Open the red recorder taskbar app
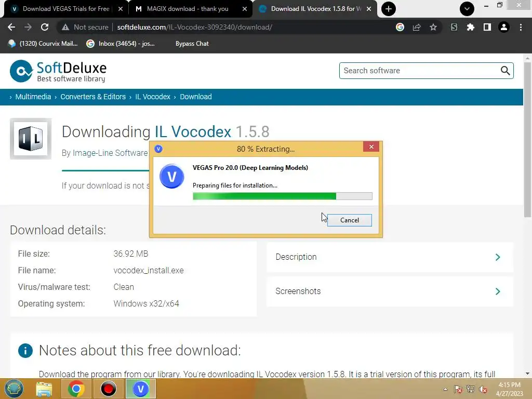532x399 pixels. click(x=108, y=389)
